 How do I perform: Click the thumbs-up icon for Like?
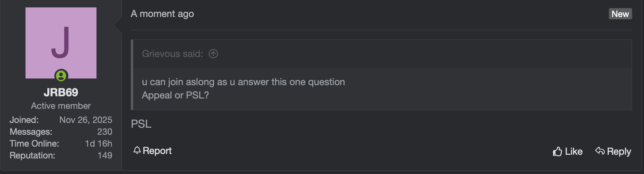tap(557, 151)
